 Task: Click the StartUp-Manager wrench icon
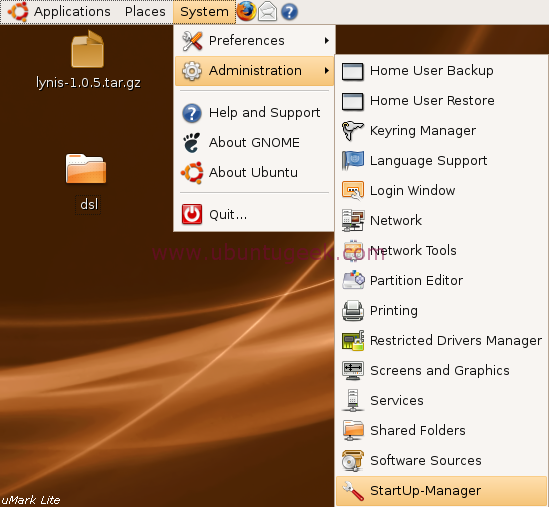coord(353,491)
